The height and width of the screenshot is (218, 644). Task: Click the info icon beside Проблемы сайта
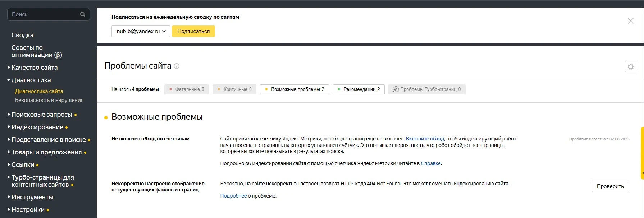(177, 66)
